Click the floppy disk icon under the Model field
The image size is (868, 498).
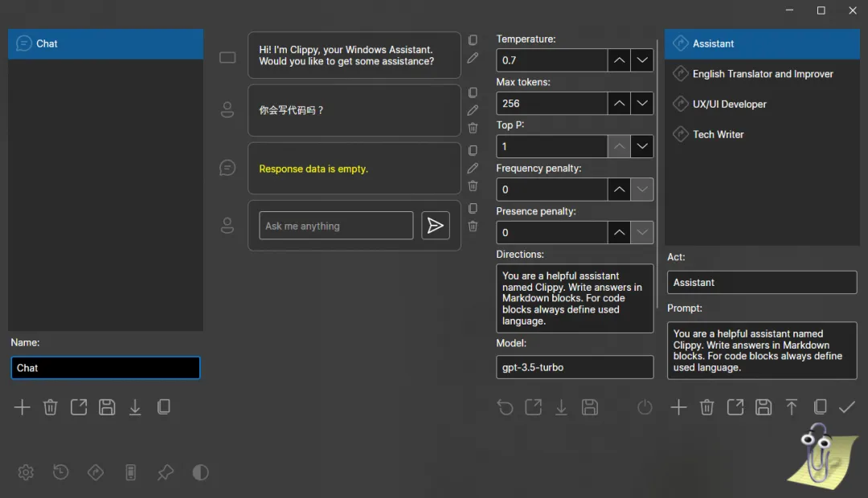[x=590, y=408]
